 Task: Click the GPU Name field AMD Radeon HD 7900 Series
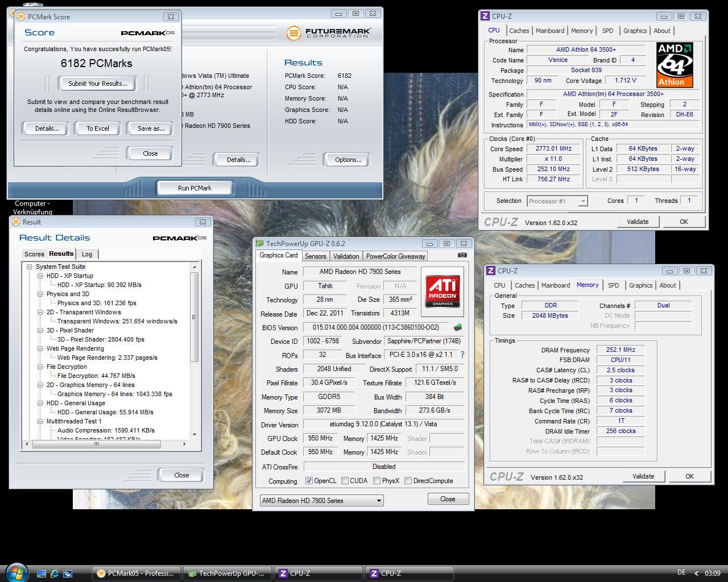coord(360,272)
